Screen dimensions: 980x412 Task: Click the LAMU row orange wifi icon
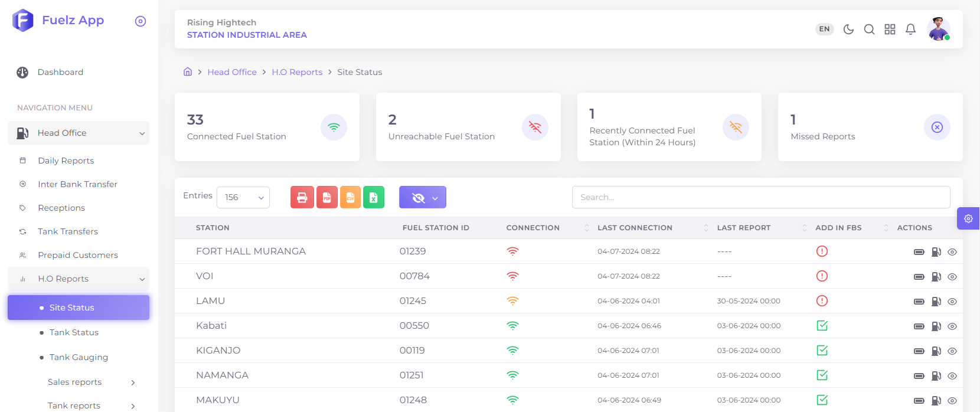(512, 301)
